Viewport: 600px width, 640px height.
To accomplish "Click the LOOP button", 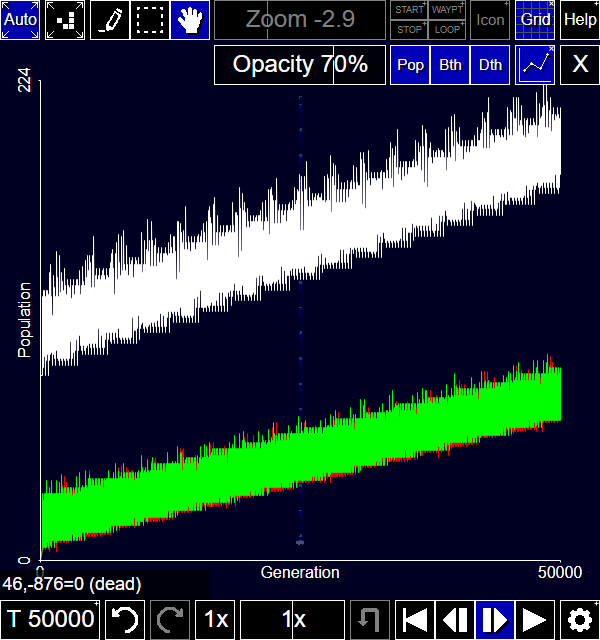I will click(447, 30).
